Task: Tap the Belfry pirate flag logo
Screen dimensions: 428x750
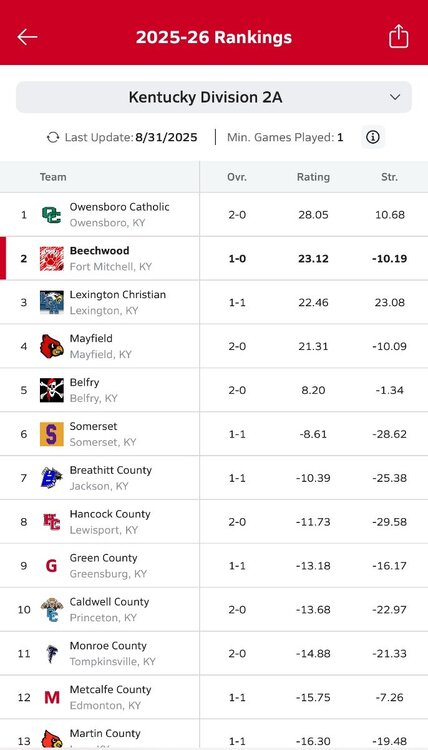Action: 52,390
